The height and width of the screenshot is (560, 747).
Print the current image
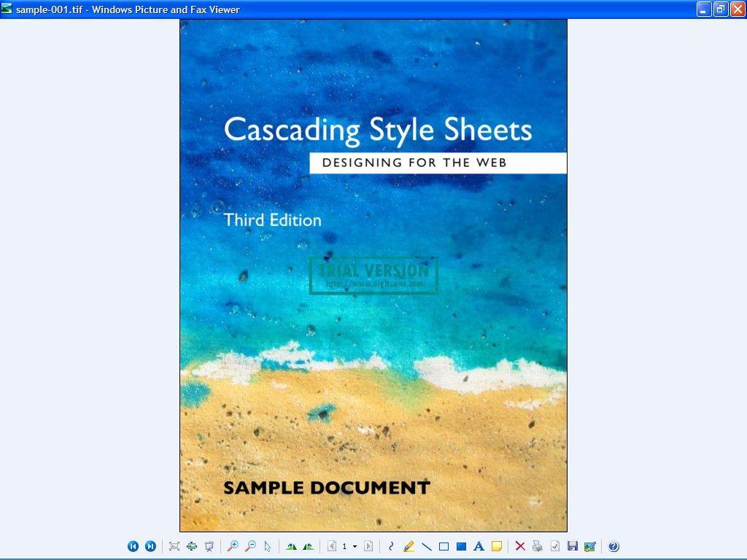pos(538,546)
